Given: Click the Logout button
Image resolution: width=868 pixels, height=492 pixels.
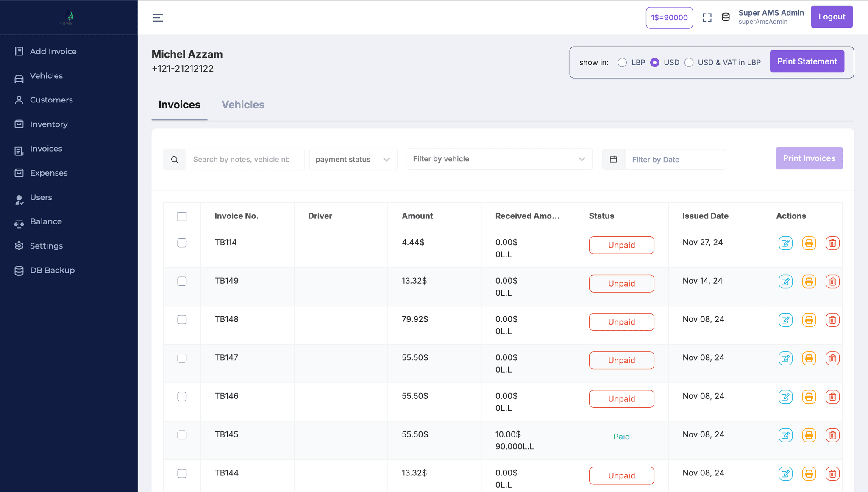Looking at the screenshot, I should point(832,16).
